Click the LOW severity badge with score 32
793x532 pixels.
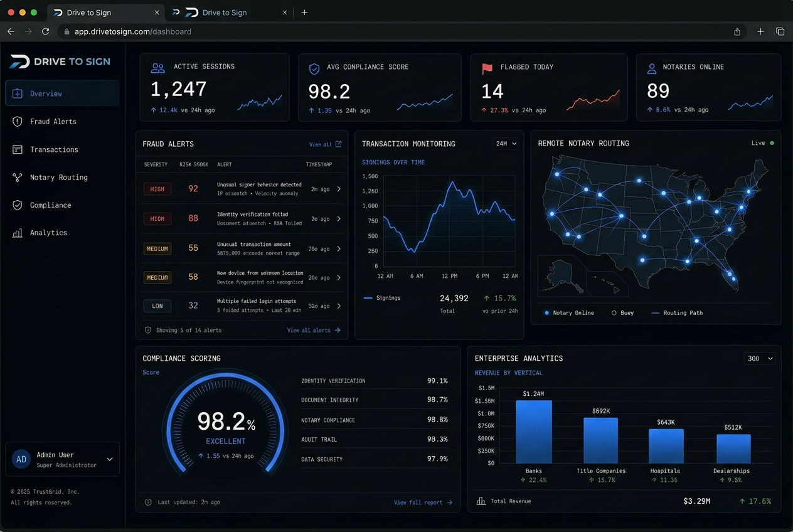[x=157, y=306]
